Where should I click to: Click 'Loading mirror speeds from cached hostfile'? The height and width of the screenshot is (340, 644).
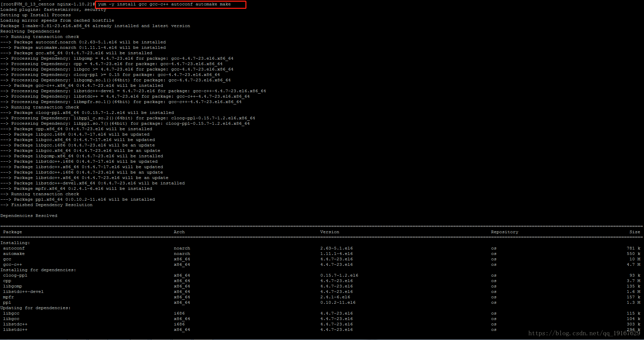coord(57,21)
